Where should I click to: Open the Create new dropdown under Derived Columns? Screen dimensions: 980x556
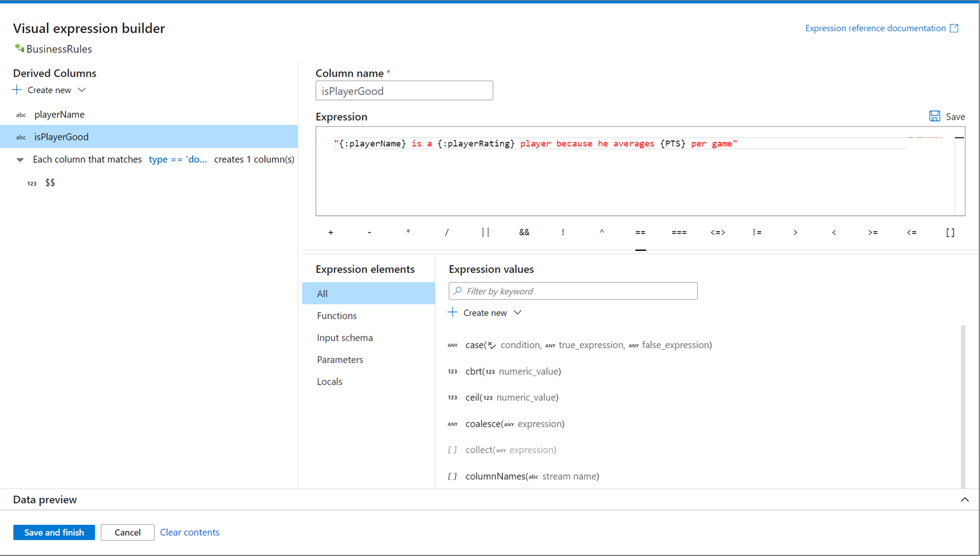point(82,90)
